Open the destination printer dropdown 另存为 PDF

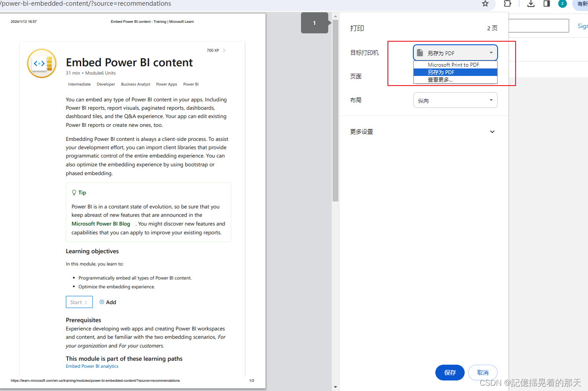tap(455, 53)
